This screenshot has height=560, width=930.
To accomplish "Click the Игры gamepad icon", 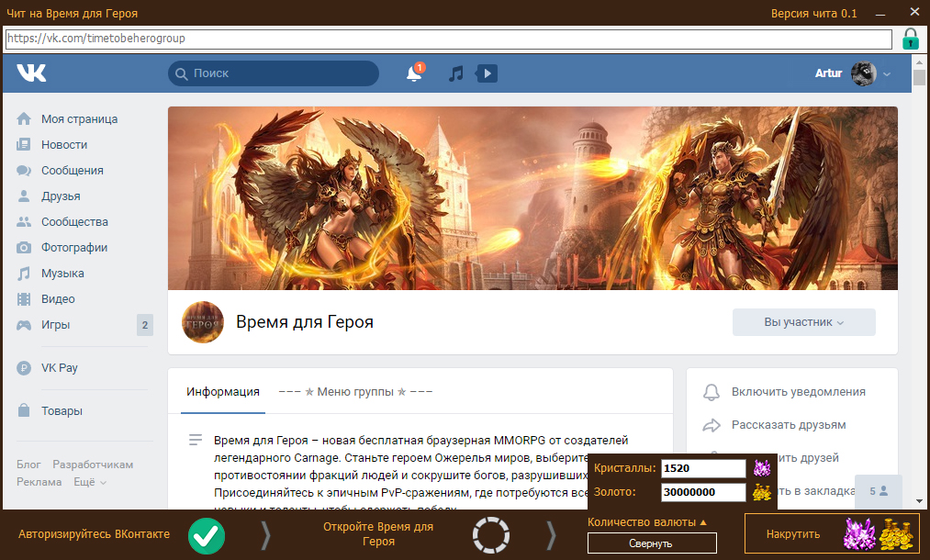I will [x=24, y=325].
